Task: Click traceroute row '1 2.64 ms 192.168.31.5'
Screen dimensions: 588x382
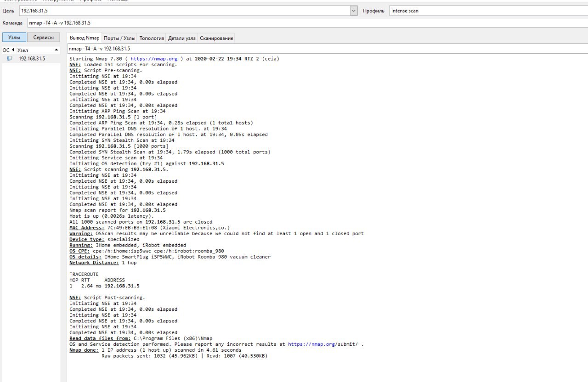Action: pyautogui.click(x=104, y=286)
